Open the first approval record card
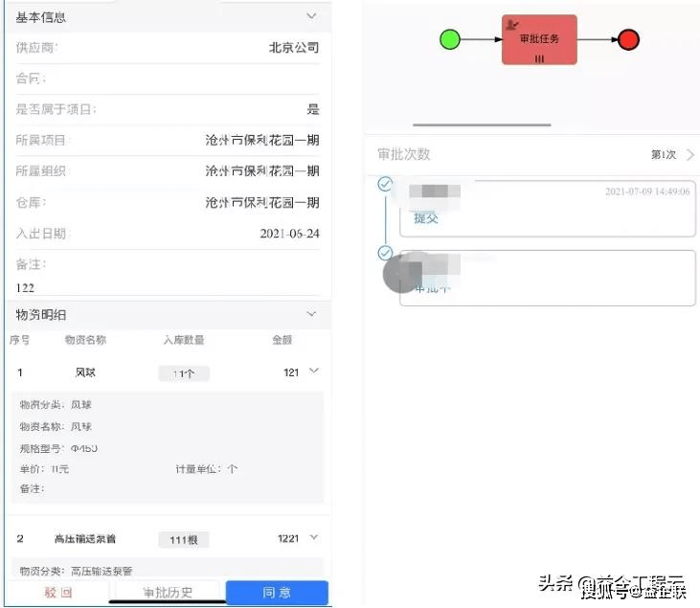This screenshot has height=608, width=700. [547, 208]
